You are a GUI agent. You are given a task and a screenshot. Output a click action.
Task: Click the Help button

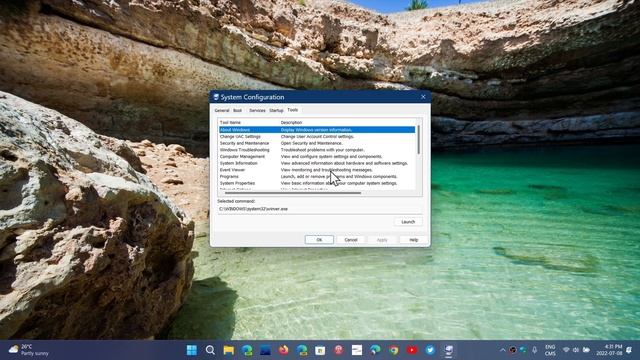pos(413,240)
